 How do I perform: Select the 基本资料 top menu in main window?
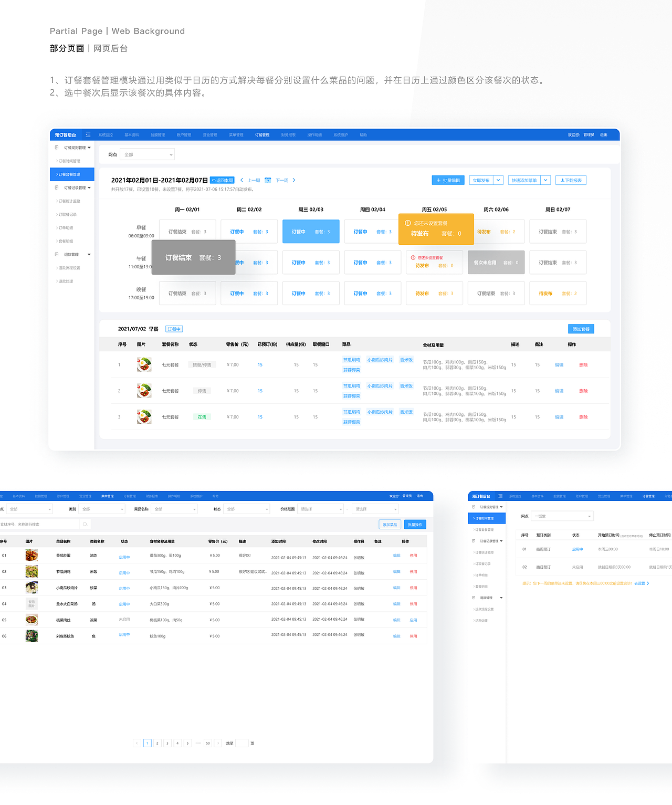click(132, 135)
